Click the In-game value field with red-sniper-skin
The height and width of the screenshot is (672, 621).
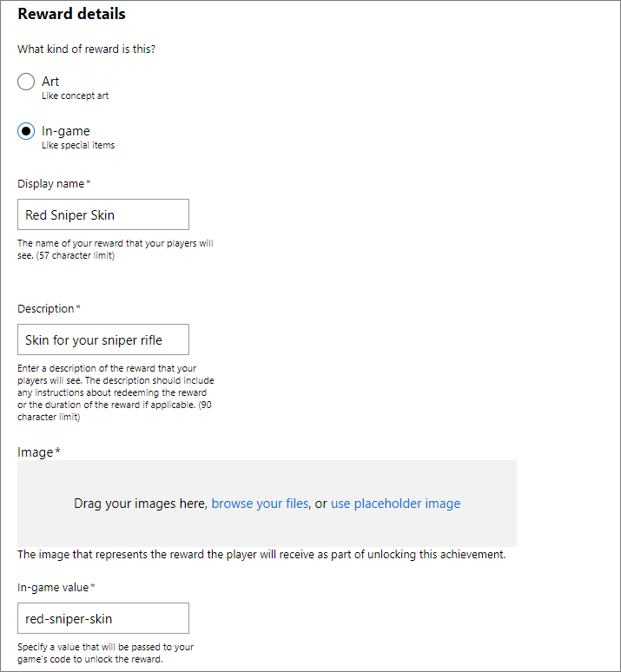point(103,618)
